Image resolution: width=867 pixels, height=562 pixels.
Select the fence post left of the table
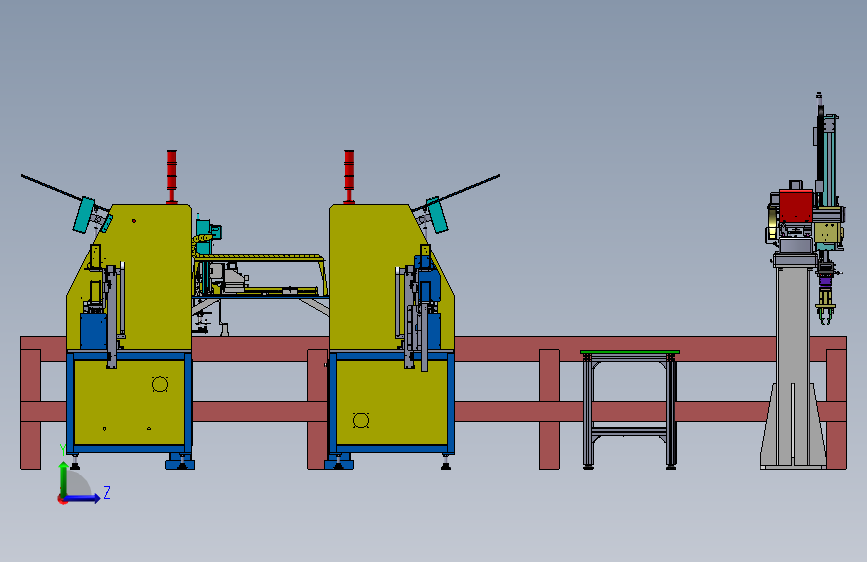(550, 409)
